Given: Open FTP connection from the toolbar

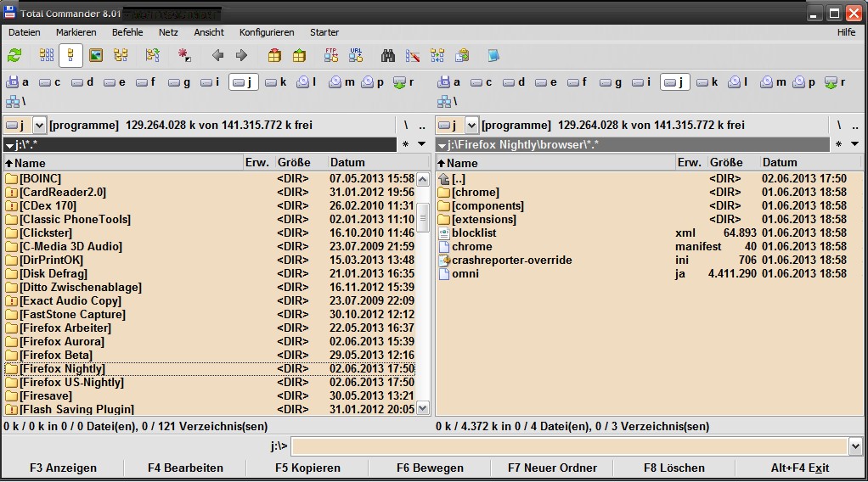Looking at the screenshot, I should 331,56.
